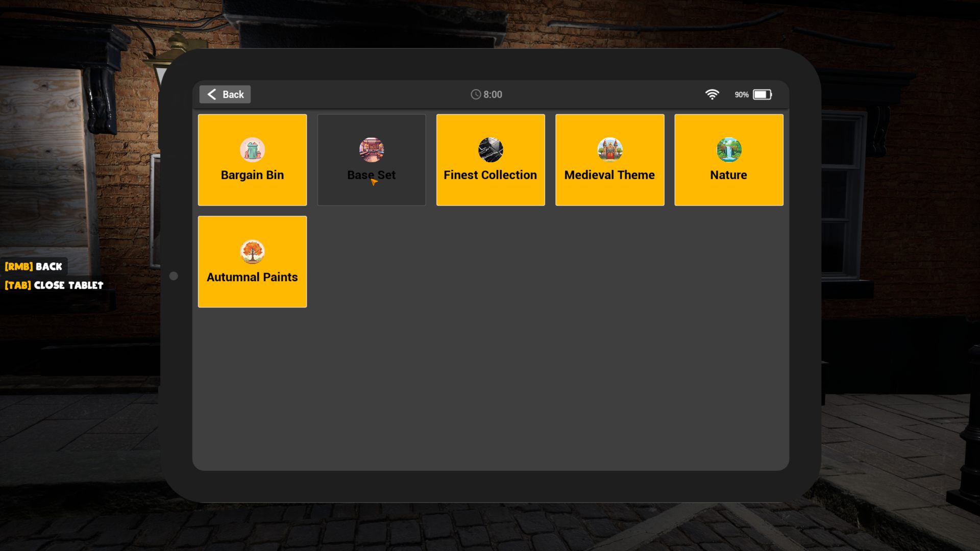Screen dimensions: 980x551
Task: Open the Medieval Theme label
Action: click(x=609, y=175)
